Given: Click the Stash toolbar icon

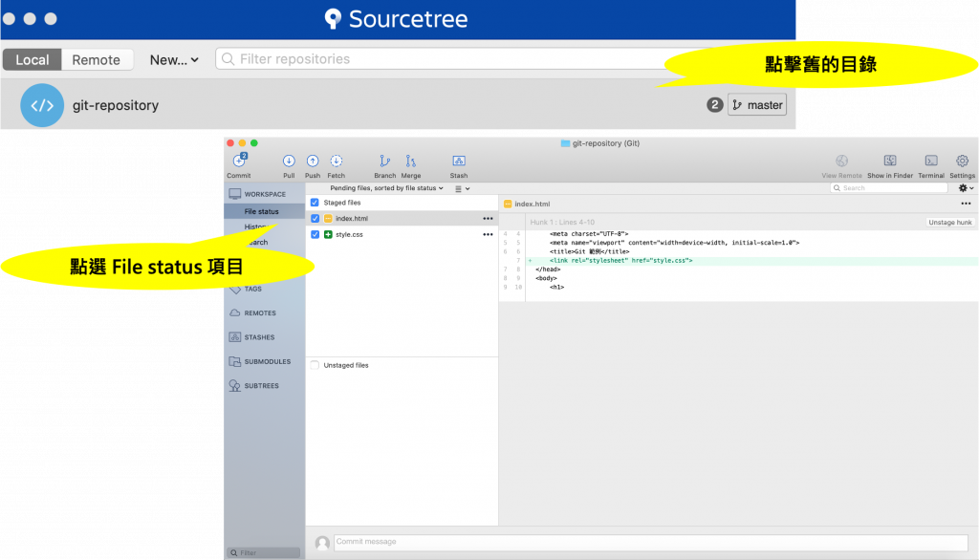Looking at the screenshot, I should (458, 162).
